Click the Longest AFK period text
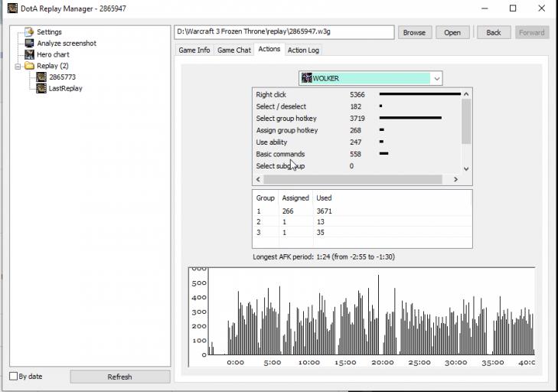Screen dimensions: 558x392 click(324, 257)
